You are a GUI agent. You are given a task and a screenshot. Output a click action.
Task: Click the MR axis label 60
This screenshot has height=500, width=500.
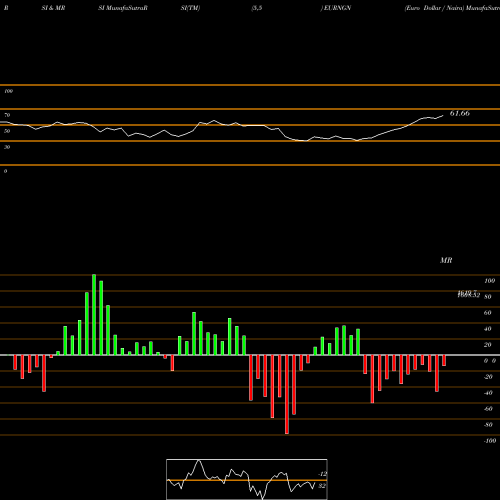click(x=488, y=313)
